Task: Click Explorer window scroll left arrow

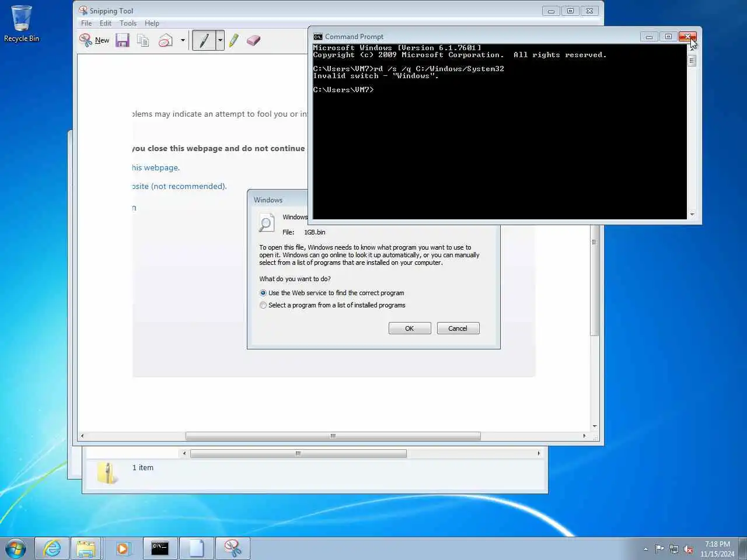Action: pos(184,453)
